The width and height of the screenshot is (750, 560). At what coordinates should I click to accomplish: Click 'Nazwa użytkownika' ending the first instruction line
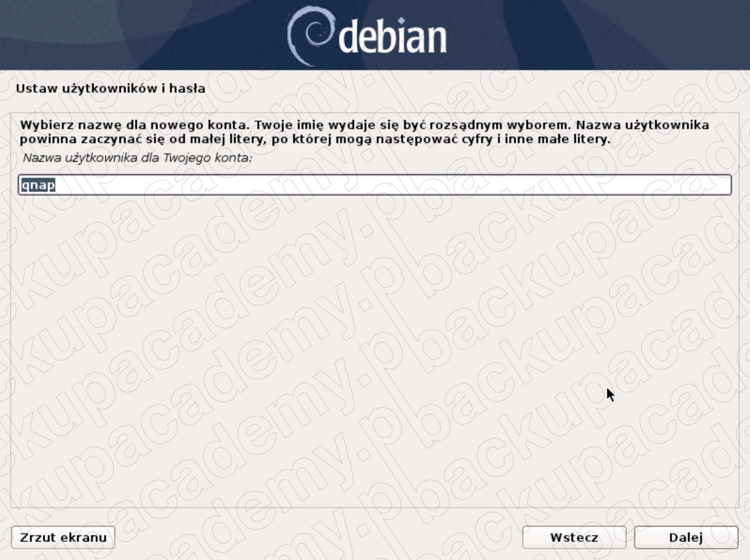(642, 125)
